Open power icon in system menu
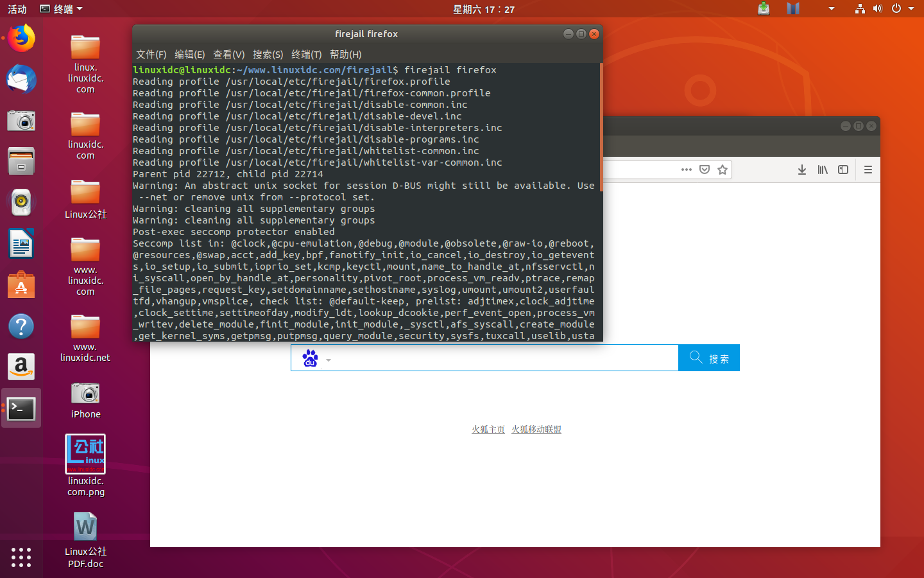This screenshot has width=924, height=578. point(896,8)
